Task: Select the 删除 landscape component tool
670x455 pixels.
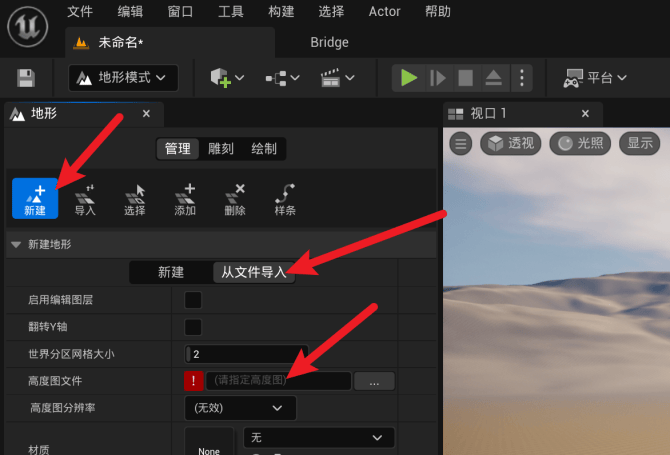Action: click(235, 199)
